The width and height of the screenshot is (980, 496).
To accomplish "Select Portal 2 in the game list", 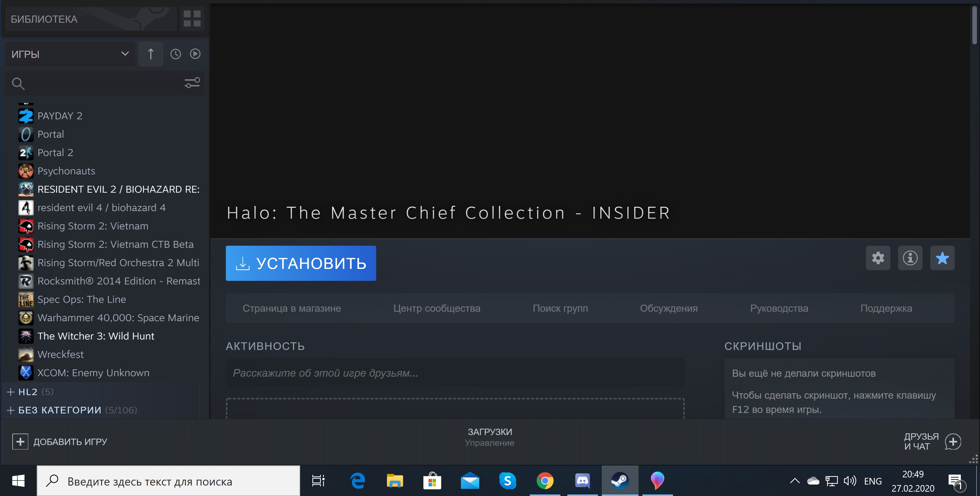I will (x=55, y=153).
